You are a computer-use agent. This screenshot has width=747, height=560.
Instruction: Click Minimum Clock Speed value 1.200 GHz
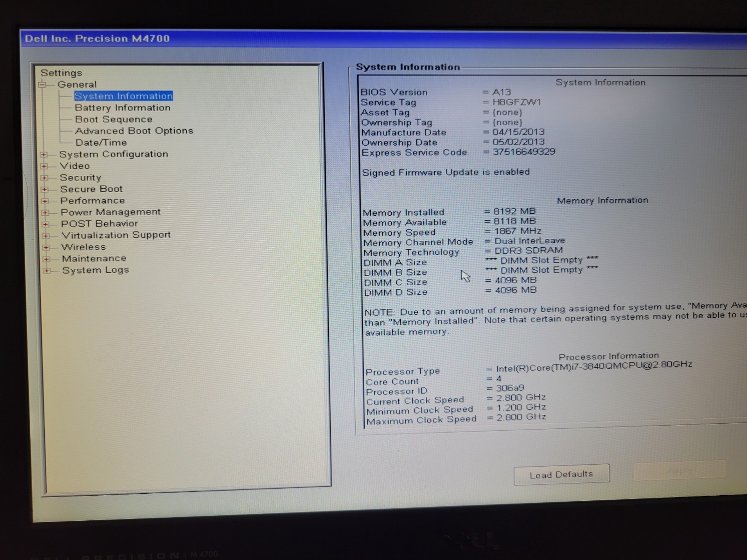coord(521,407)
